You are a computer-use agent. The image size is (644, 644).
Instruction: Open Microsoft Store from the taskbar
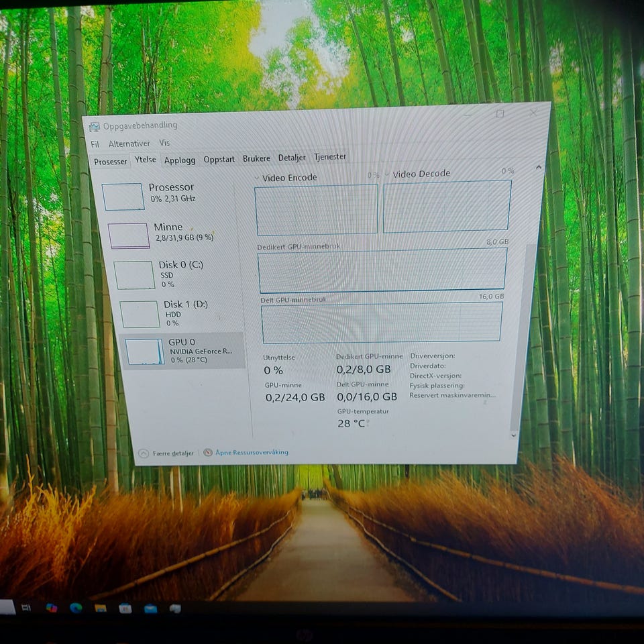[125, 608]
